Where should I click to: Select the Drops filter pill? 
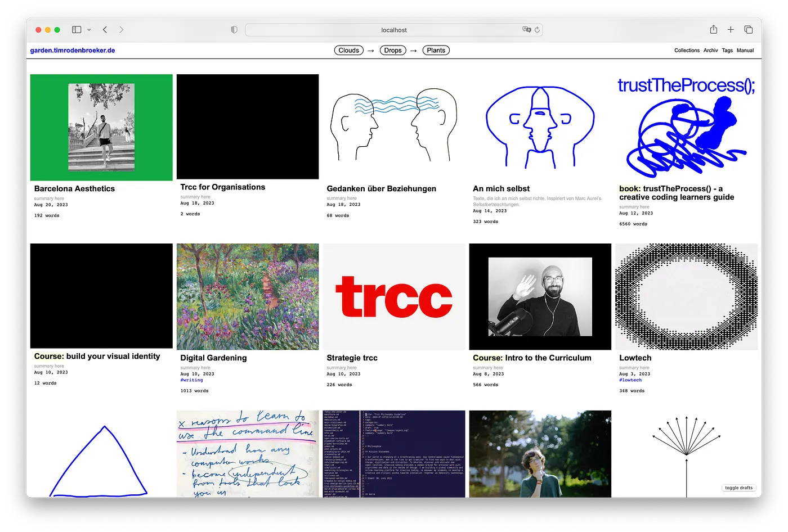[x=393, y=51]
